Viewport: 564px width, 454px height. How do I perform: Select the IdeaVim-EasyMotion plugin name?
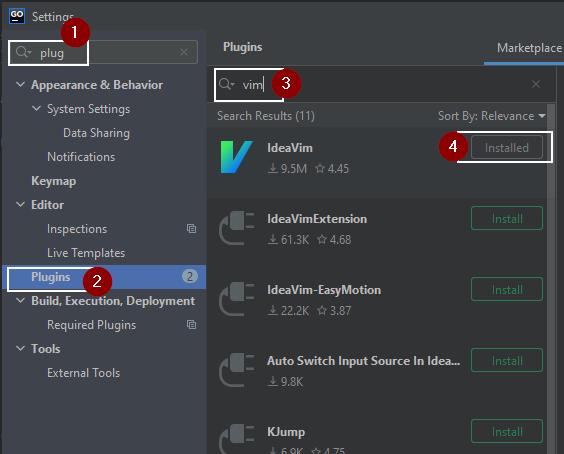point(324,290)
